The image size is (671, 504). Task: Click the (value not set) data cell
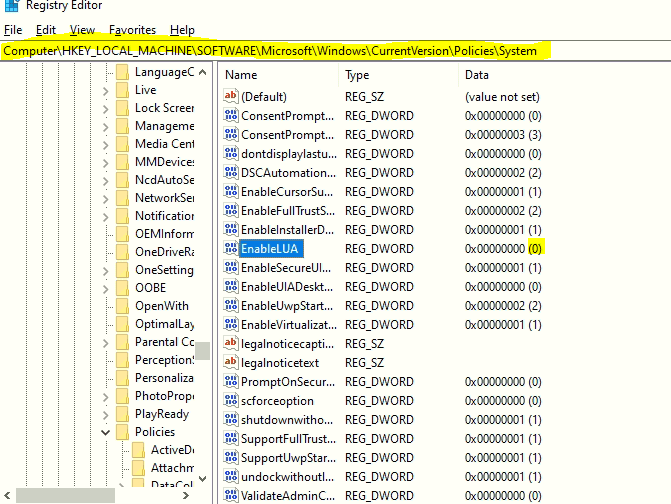tap(502, 97)
